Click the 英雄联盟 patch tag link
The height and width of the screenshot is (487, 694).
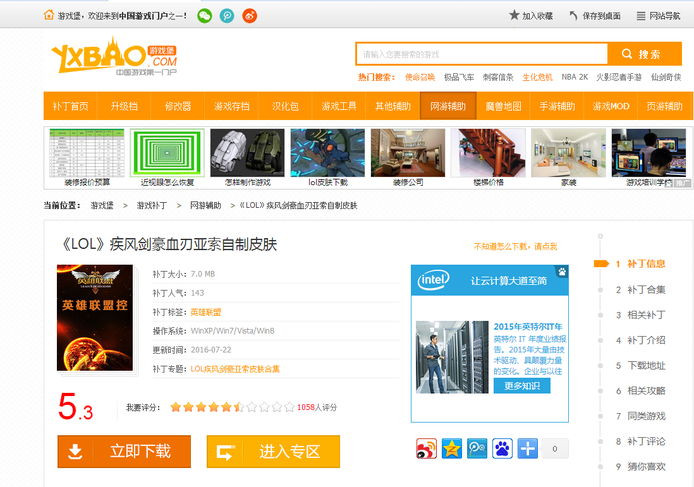[x=205, y=312]
